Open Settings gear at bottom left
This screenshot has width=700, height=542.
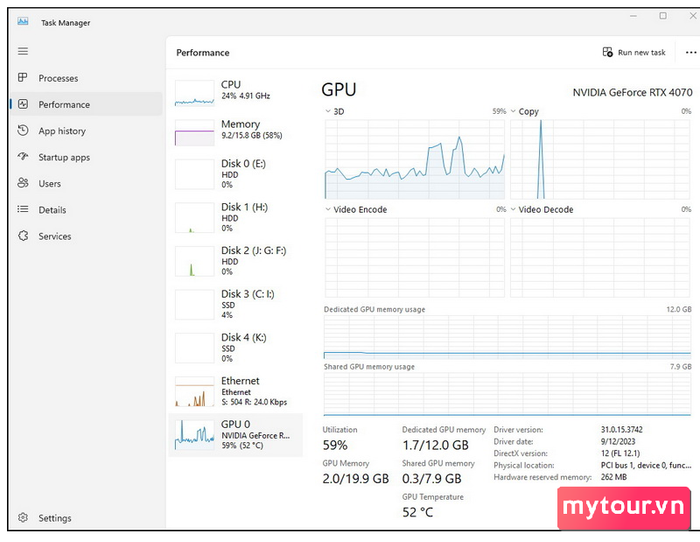[x=23, y=518]
